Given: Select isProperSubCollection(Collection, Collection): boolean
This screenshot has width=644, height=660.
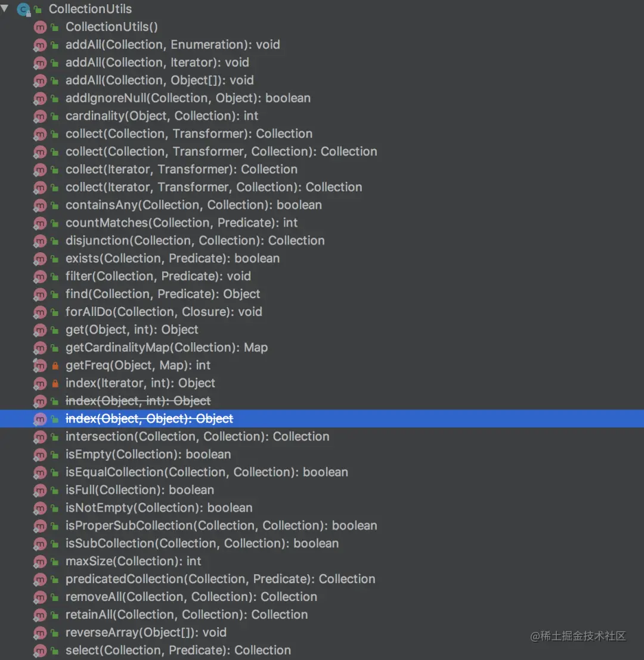Looking at the screenshot, I should pos(221,526).
